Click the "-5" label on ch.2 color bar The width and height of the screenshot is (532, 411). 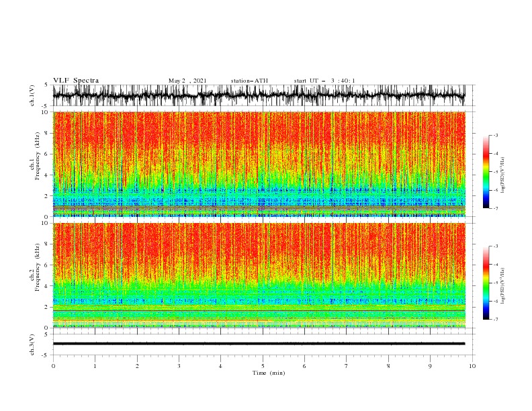click(x=496, y=283)
